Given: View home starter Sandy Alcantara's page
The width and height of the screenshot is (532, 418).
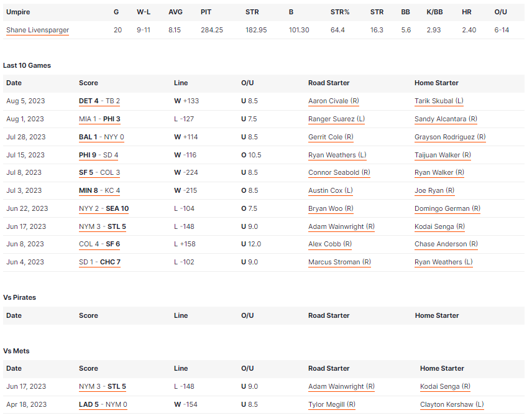Looking at the screenshot, I should coord(446,119).
